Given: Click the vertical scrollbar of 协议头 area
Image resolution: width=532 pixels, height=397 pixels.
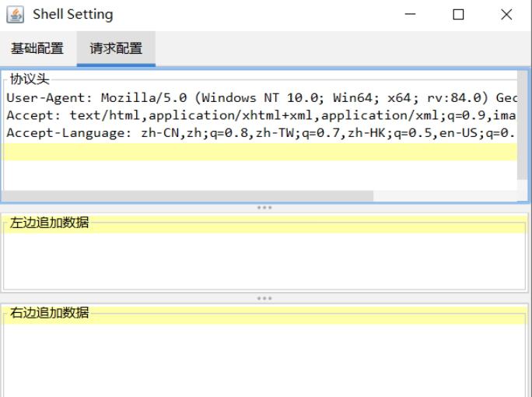Looking at the screenshot, I should pos(522,132).
